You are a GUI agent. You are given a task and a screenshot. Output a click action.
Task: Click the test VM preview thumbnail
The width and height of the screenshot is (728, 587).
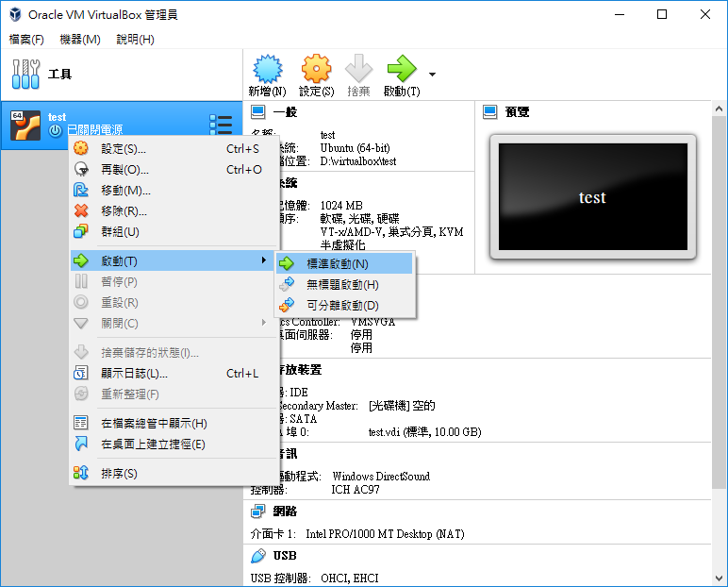pos(593,196)
